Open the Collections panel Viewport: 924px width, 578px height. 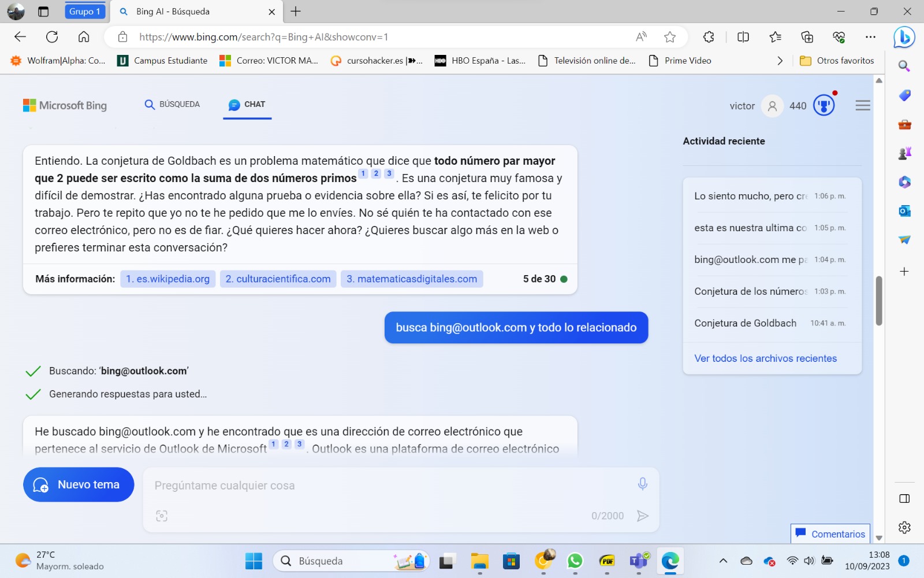click(x=807, y=37)
